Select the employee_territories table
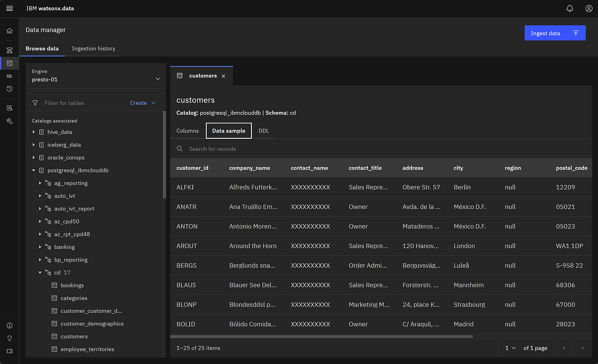598x364 pixels. [87, 349]
